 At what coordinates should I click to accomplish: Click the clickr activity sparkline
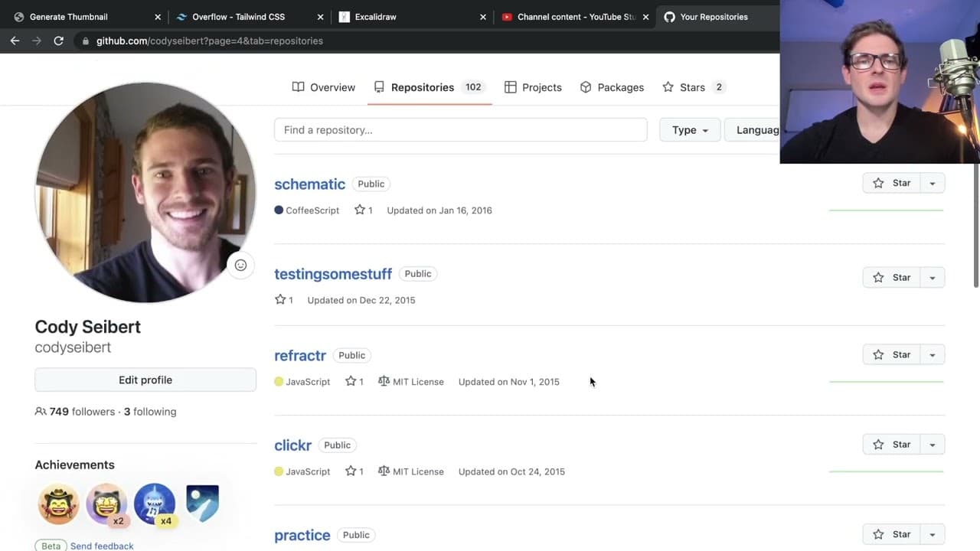pos(886,471)
